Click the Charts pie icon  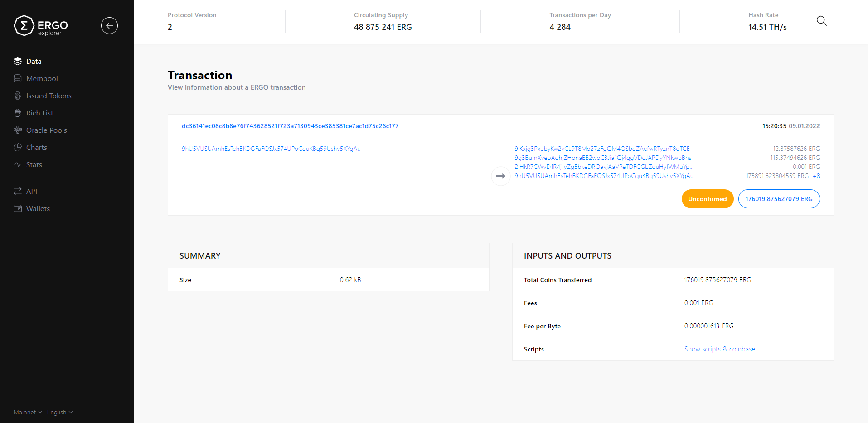(18, 147)
